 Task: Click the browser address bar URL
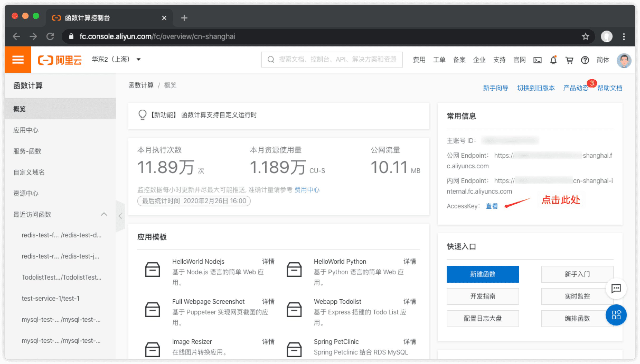(x=157, y=36)
